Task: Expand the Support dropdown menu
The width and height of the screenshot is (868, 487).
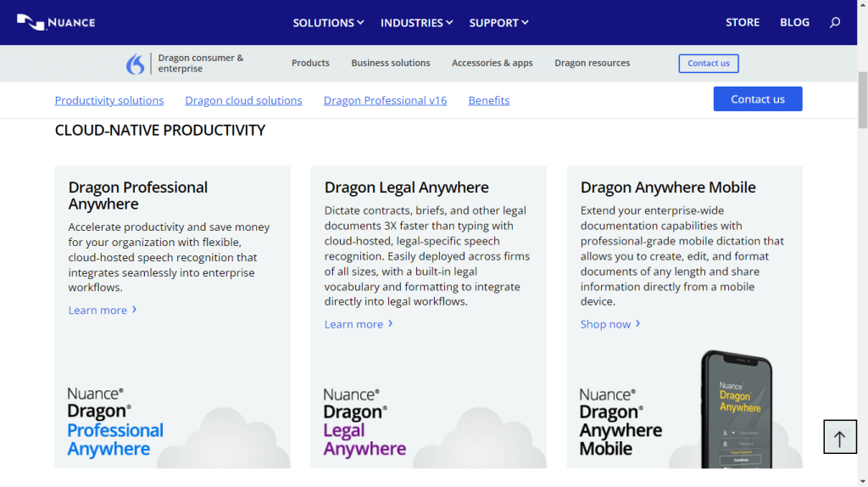Action: [x=498, y=23]
